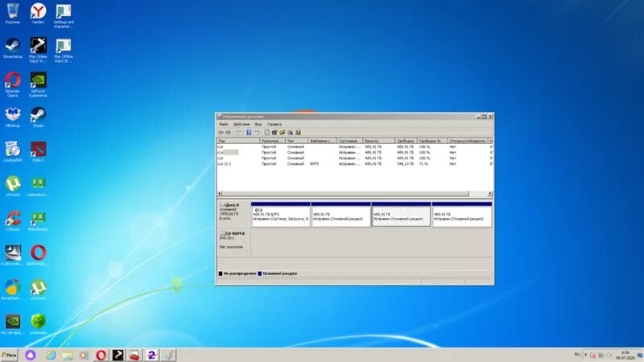Open the Справка menu
The image size is (644, 362).
(274, 125)
